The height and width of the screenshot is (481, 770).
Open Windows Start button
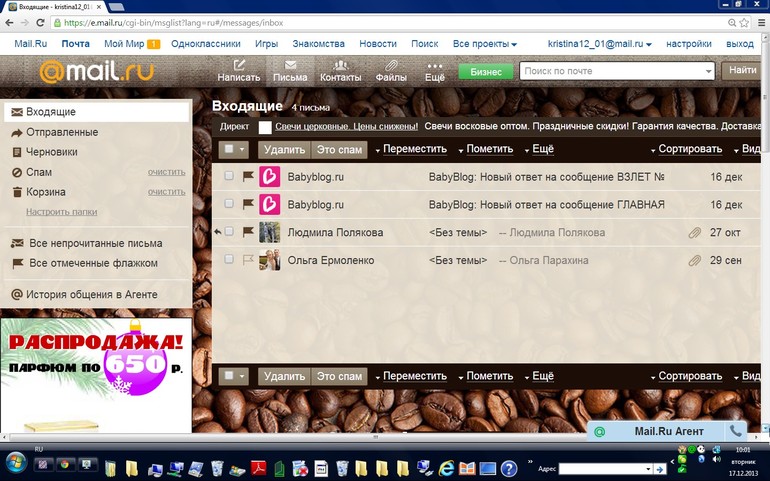[16, 463]
